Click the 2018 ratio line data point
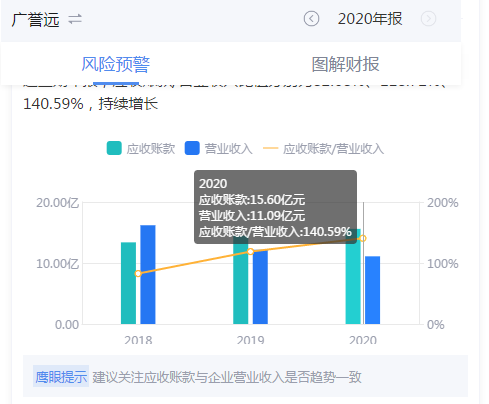 pos(138,274)
